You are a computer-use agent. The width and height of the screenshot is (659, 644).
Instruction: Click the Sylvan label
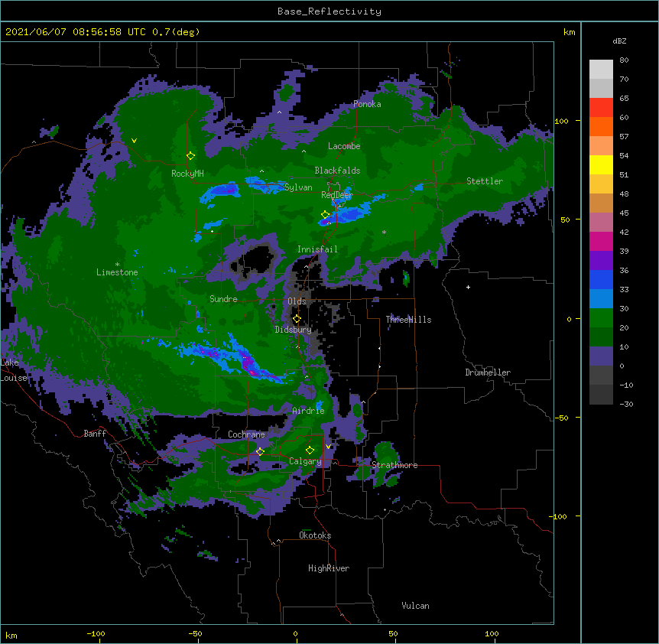pos(298,187)
